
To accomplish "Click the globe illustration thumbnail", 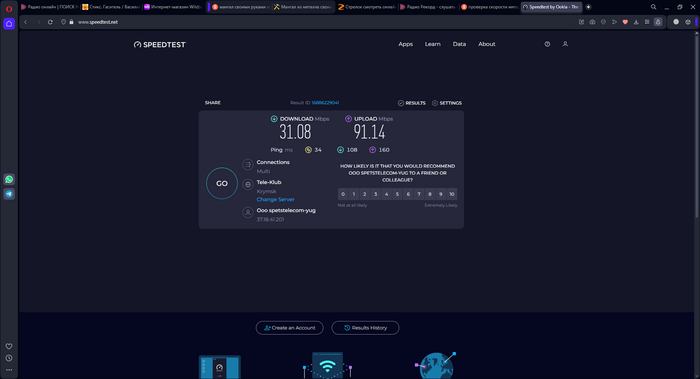I will (436, 365).
